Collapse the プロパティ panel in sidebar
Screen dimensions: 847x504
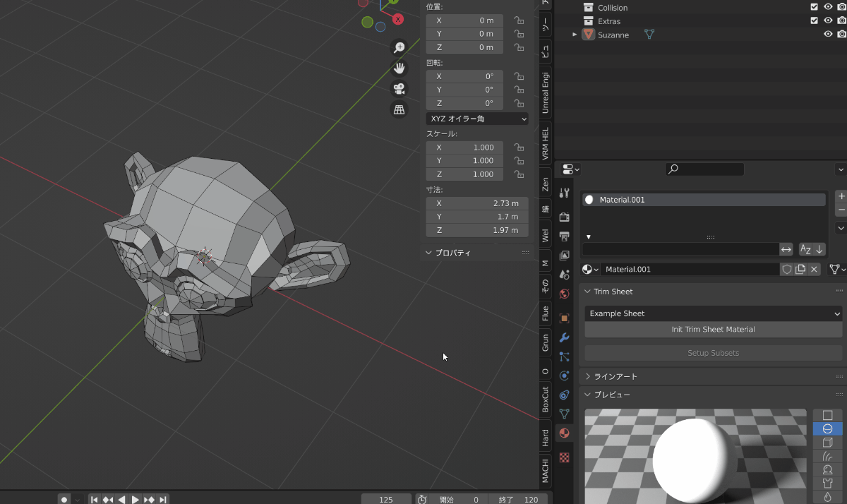(428, 252)
